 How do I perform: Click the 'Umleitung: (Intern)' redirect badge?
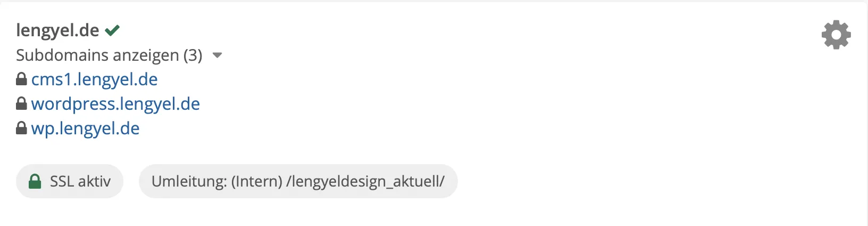click(x=298, y=181)
